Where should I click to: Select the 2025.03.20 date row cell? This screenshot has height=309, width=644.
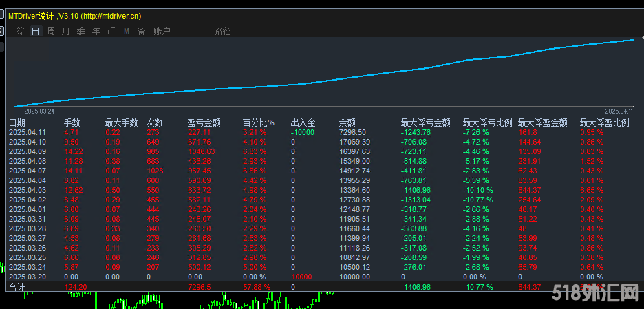point(27,277)
